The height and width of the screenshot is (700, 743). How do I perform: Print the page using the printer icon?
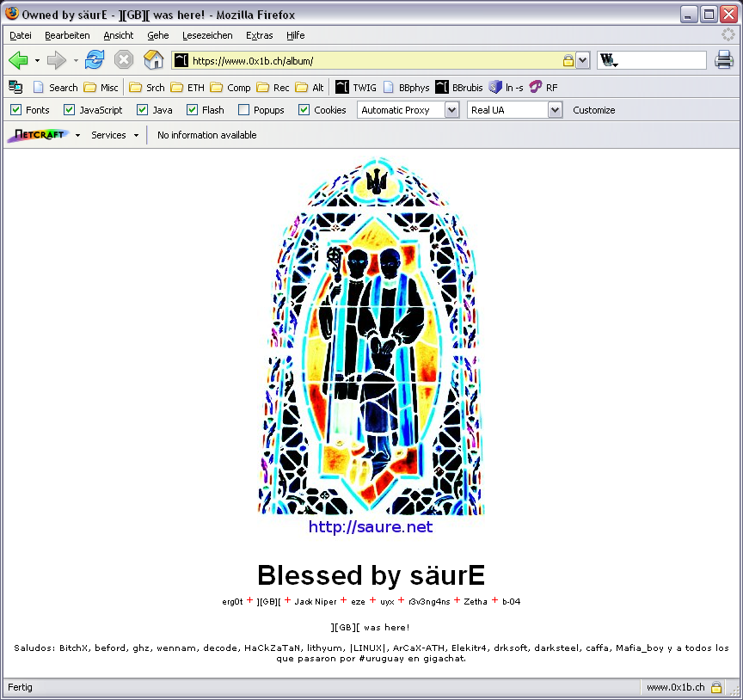pyautogui.click(x=724, y=60)
